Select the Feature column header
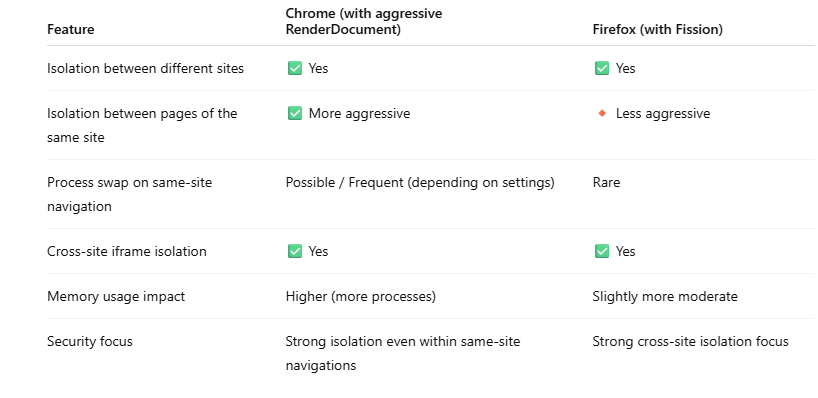The width and height of the screenshot is (818, 398). tap(71, 29)
